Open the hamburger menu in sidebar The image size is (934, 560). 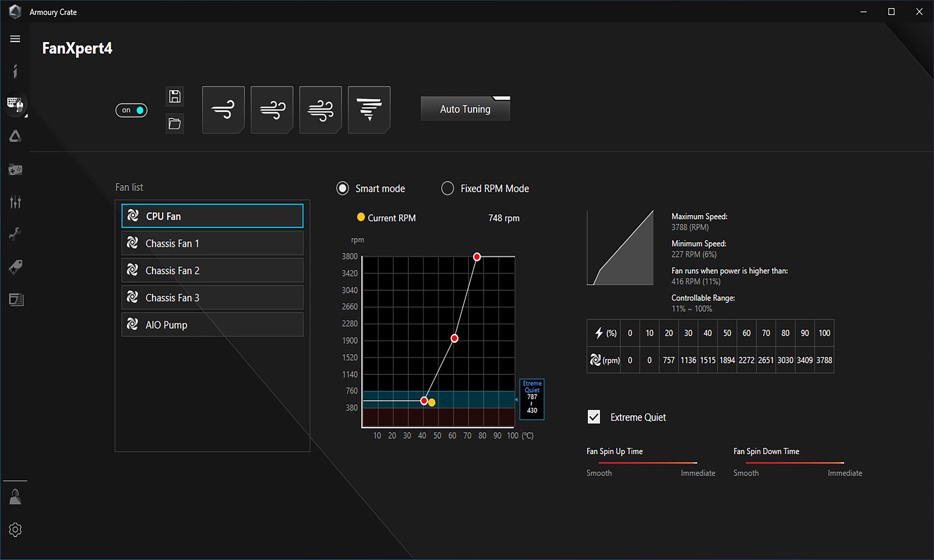click(15, 39)
